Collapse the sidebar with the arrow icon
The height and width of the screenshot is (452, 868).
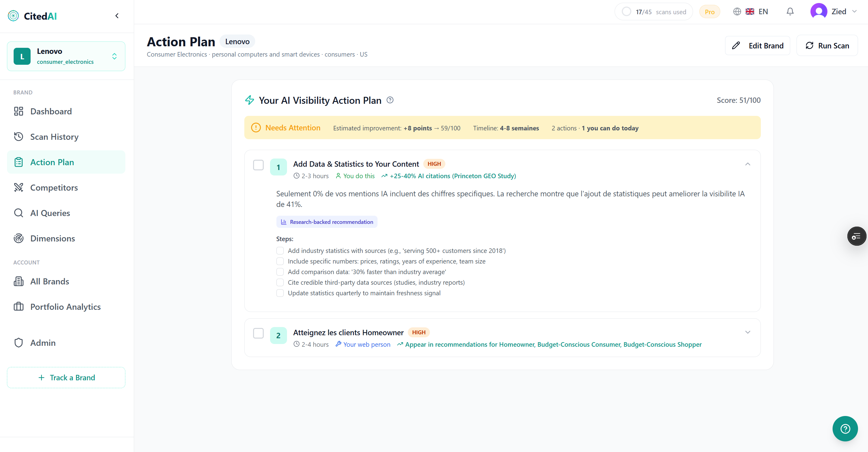(x=117, y=16)
